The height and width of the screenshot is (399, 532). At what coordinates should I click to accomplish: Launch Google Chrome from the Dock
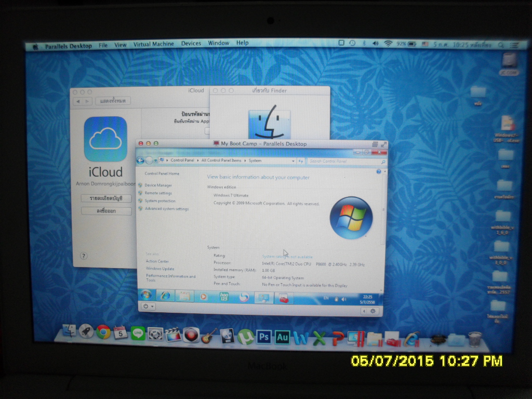(x=103, y=332)
